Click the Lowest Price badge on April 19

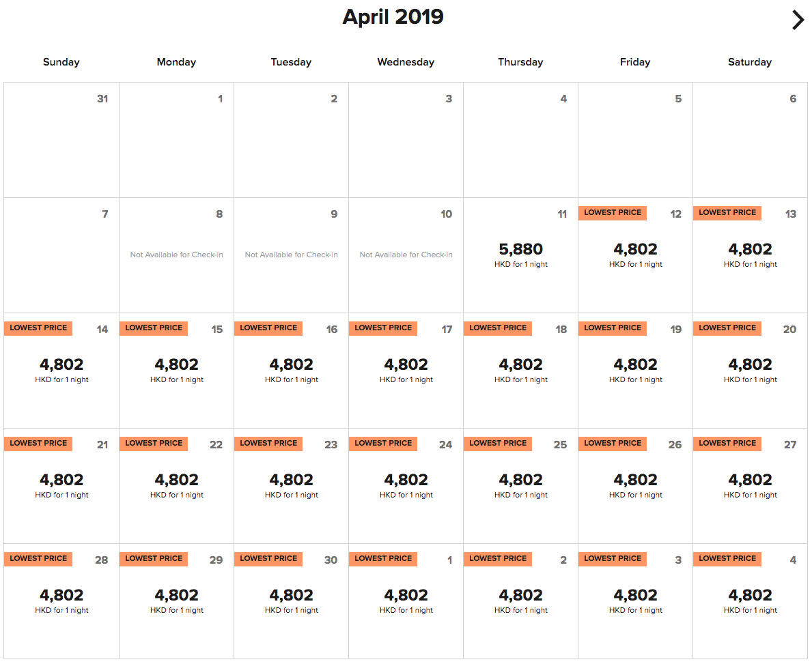613,328
